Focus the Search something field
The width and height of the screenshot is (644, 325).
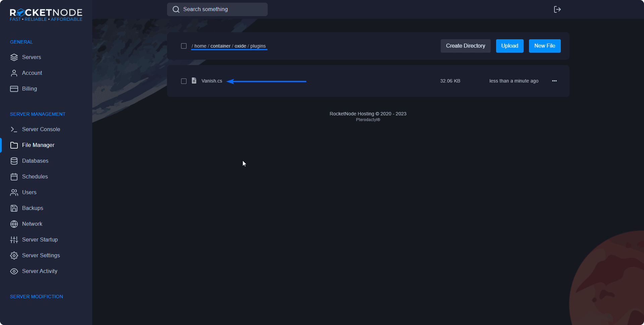(x=221, y=9)
